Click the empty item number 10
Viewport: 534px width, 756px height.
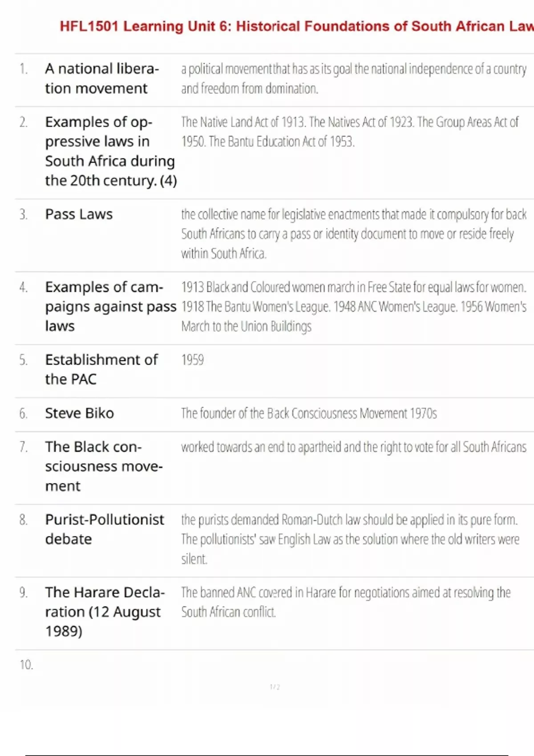(26, 665)
